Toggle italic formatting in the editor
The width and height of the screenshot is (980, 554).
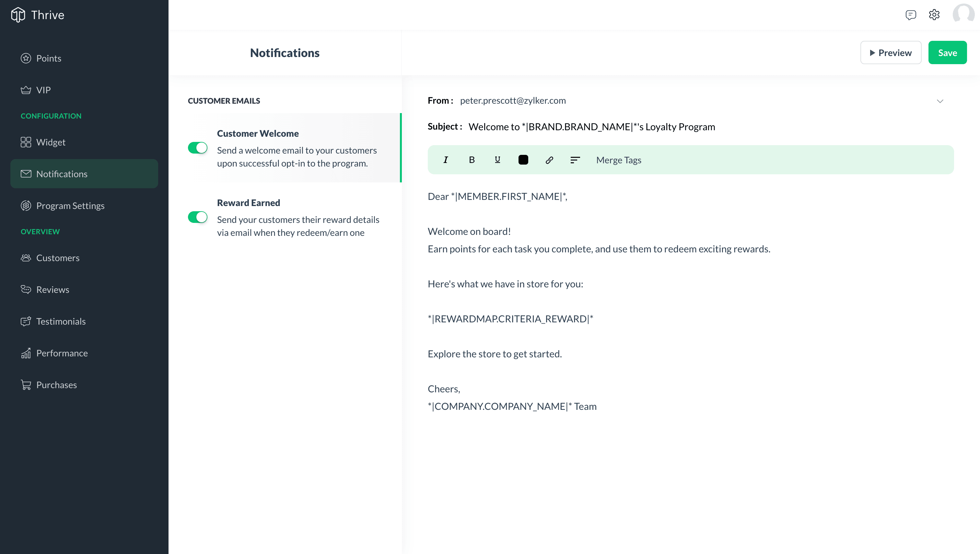pos(445,159)
